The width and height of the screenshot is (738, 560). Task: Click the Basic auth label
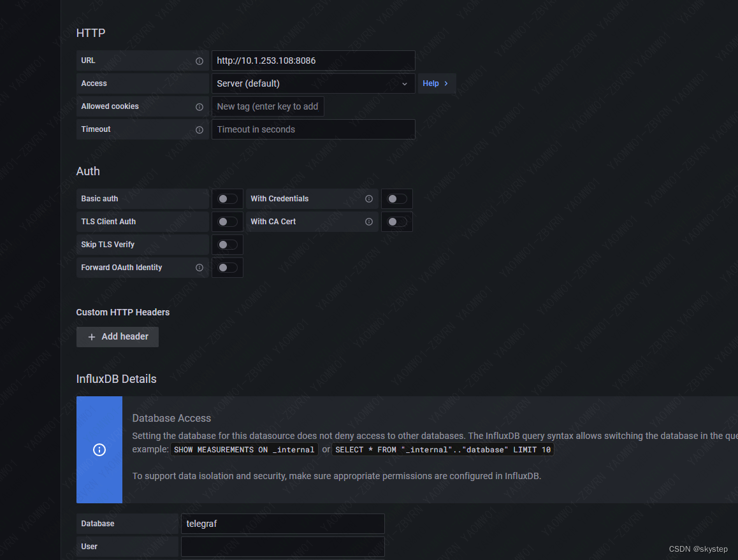point(99,199)
